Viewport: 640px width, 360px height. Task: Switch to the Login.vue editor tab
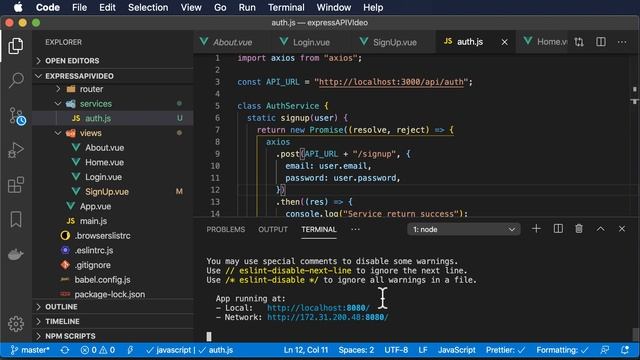[311, 42]
